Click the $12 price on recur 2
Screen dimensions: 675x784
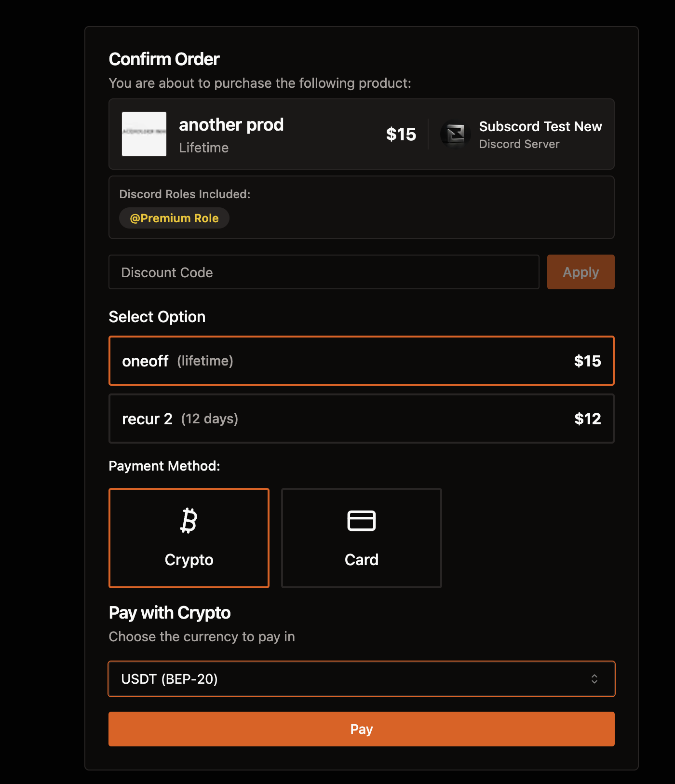(588, 419)
